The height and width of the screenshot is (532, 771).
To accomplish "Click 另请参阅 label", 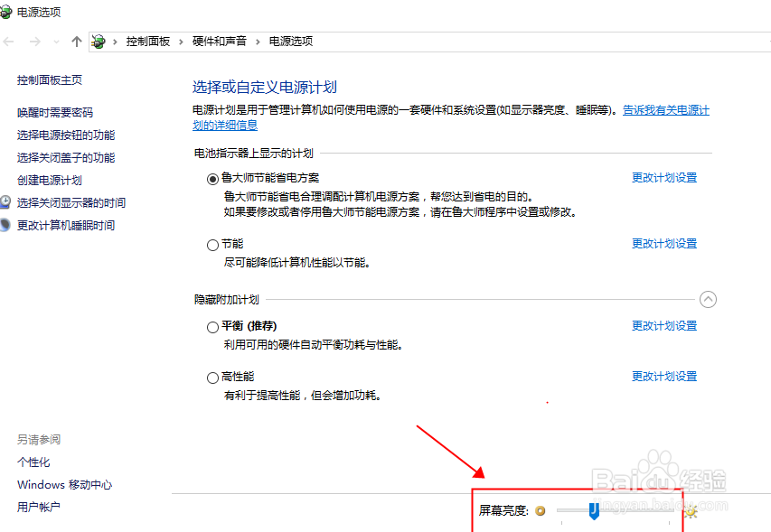I will click(x=39, y=440).
